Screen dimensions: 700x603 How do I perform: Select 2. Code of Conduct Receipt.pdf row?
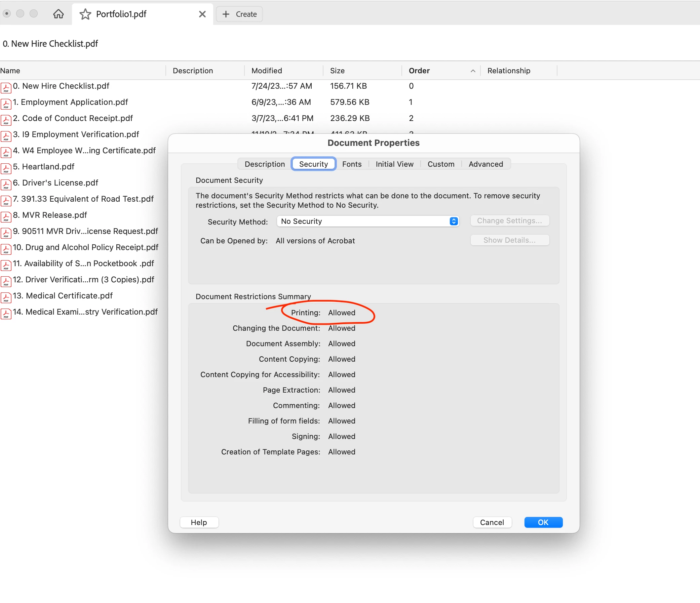coord(77,118)
